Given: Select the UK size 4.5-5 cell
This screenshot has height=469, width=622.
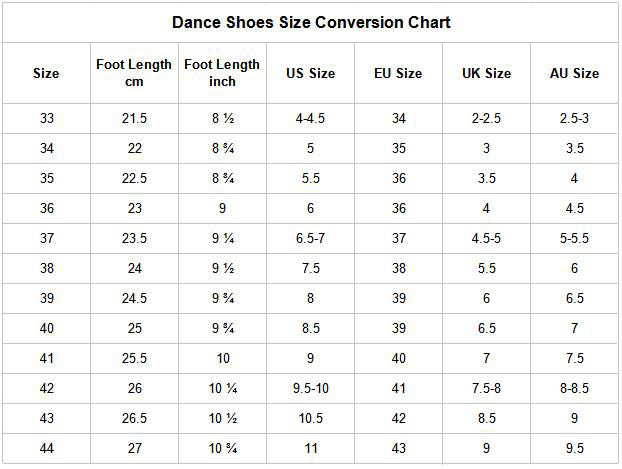Looking at the screenshot, I should click(486, 239).
